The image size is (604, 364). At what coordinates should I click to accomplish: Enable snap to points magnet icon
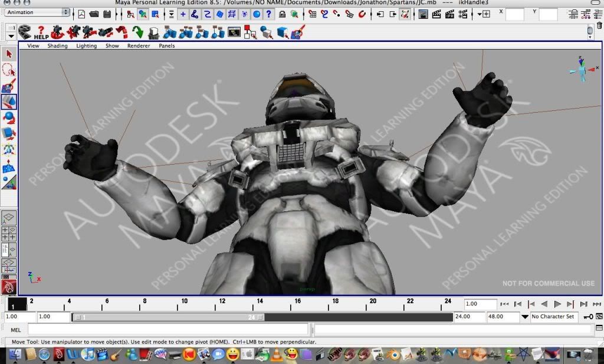point(337,14)
